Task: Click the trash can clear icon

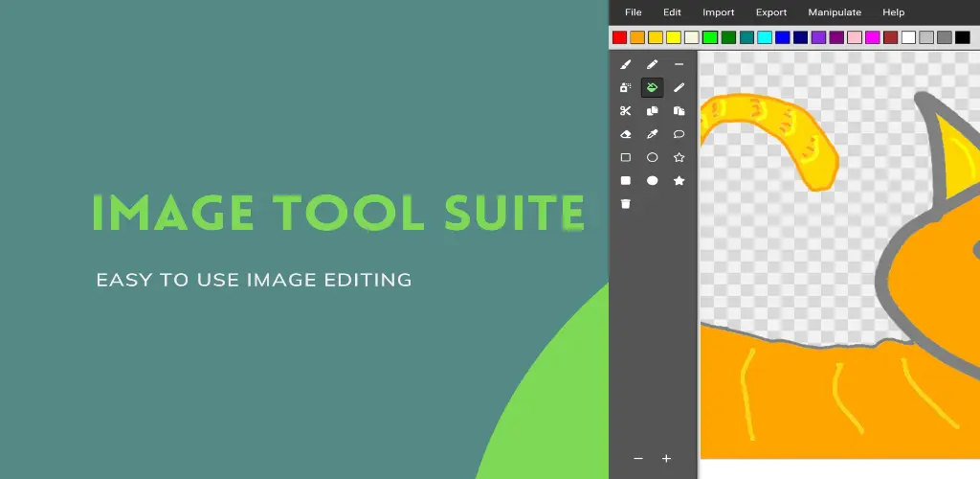Action: pos(625,204)
